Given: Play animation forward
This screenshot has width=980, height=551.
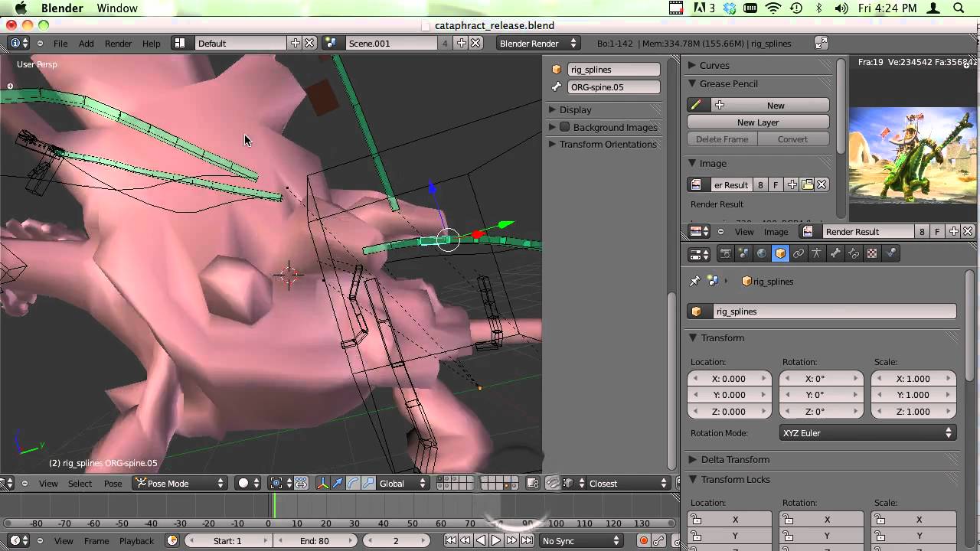Looking at the screenshot, I should 495,540.
